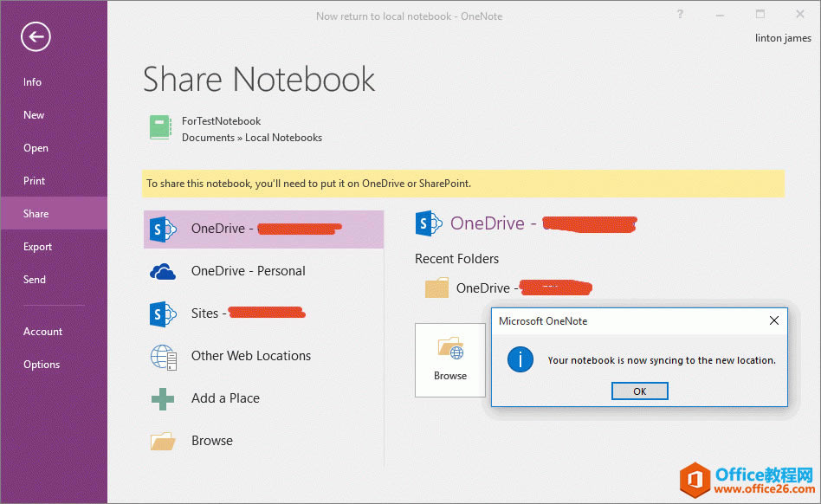Click the green Add a Place plus icon
821x504 pixels.
(x=163, y=398)
